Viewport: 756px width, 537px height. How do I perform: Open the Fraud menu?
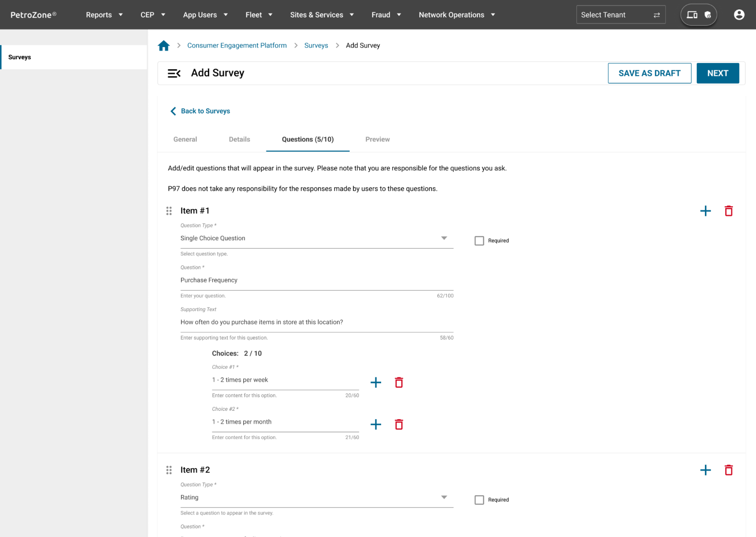coord(386,15)
